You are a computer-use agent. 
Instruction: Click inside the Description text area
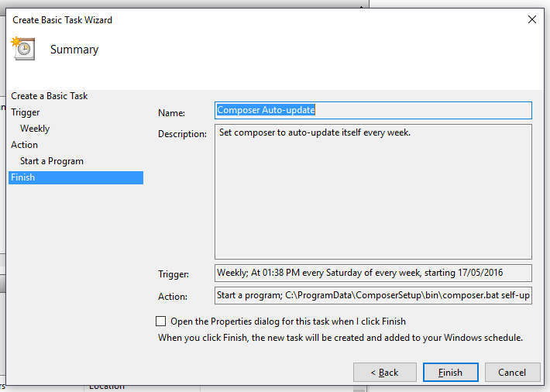pyautogui.click(x=373, y=191)
